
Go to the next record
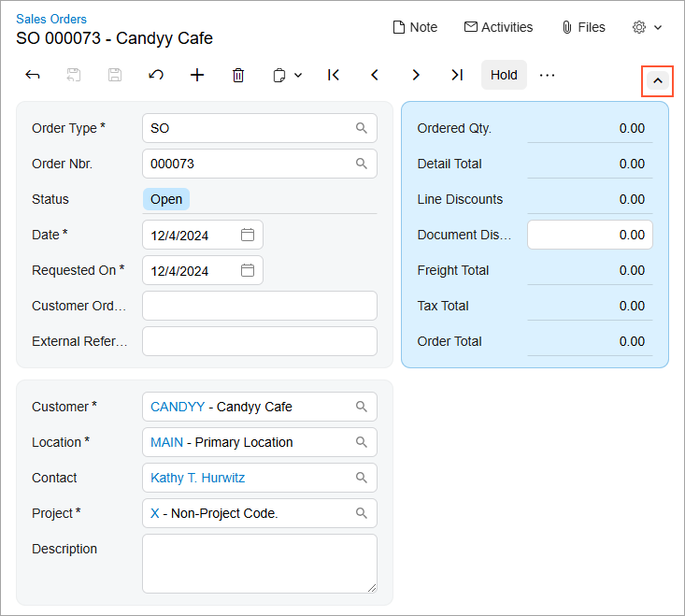click(416, 75)
